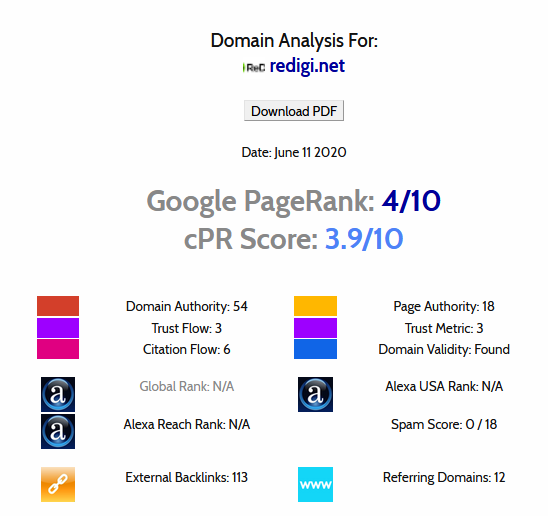The image size is (548, 516).
Task: Click the pink Citation Flow color swatch
Action: 58,349
